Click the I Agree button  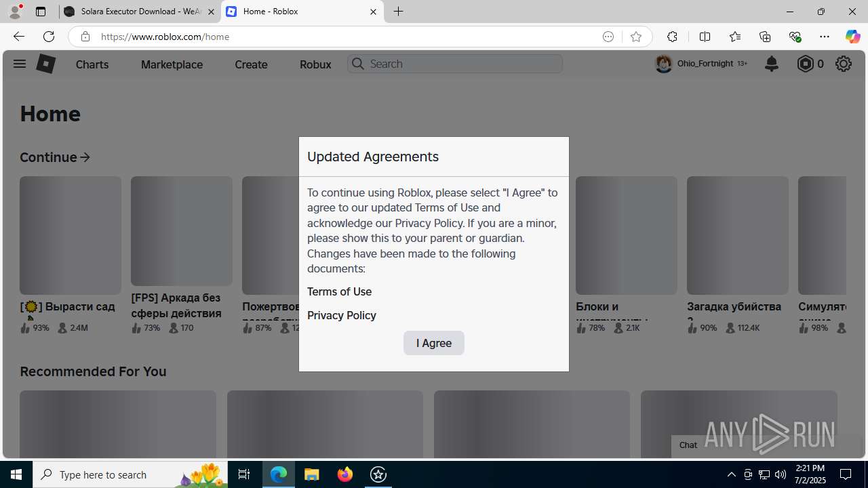434,343
